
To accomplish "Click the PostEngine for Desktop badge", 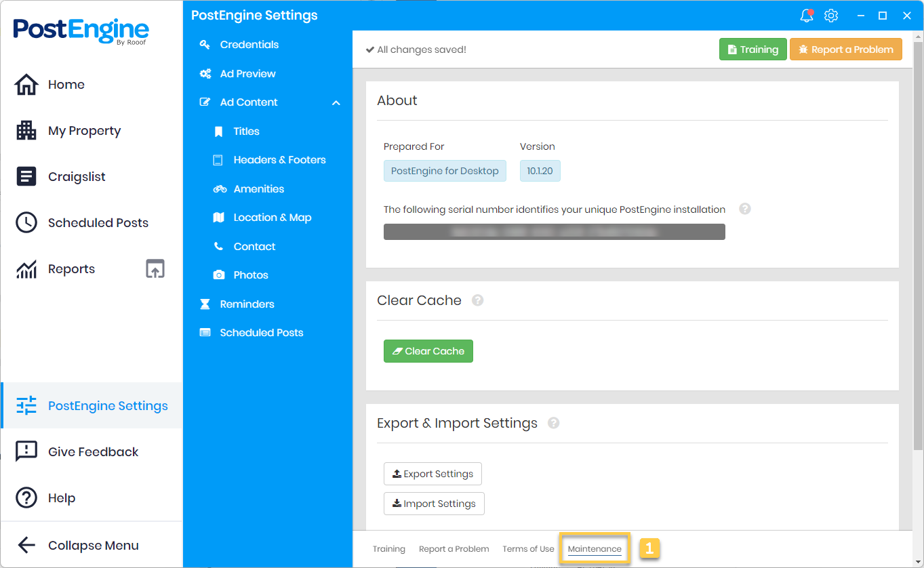I will pos(444,171).
